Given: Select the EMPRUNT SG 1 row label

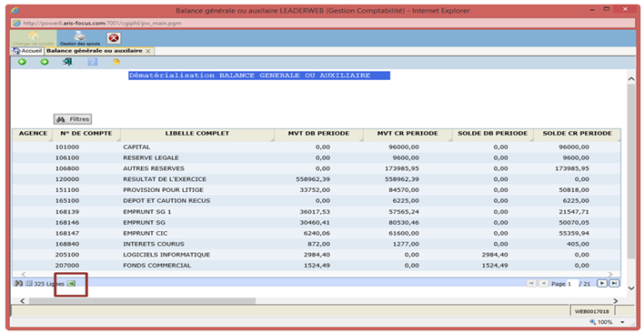Looking at the screenshot, I should (147, 212).
